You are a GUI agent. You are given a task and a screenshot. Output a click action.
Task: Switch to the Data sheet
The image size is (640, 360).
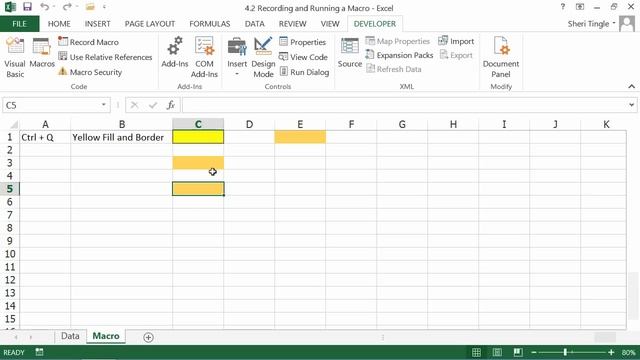(70, 336)
